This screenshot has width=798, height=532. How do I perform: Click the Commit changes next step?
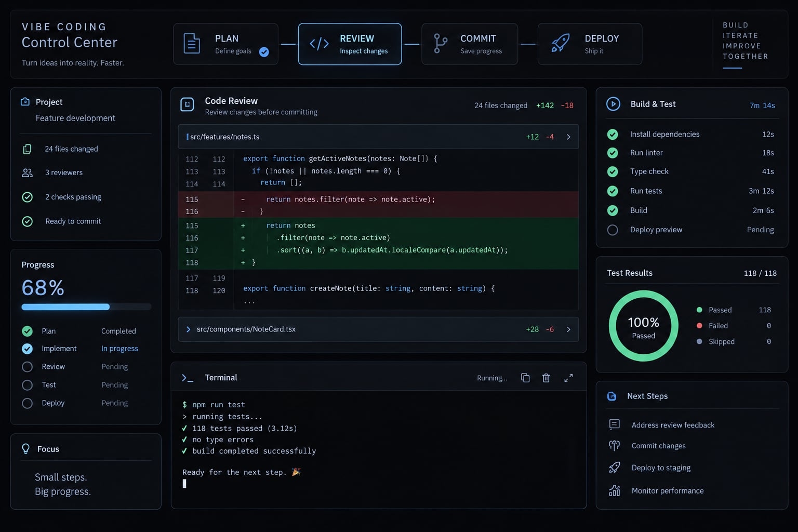tap(658, 446)
